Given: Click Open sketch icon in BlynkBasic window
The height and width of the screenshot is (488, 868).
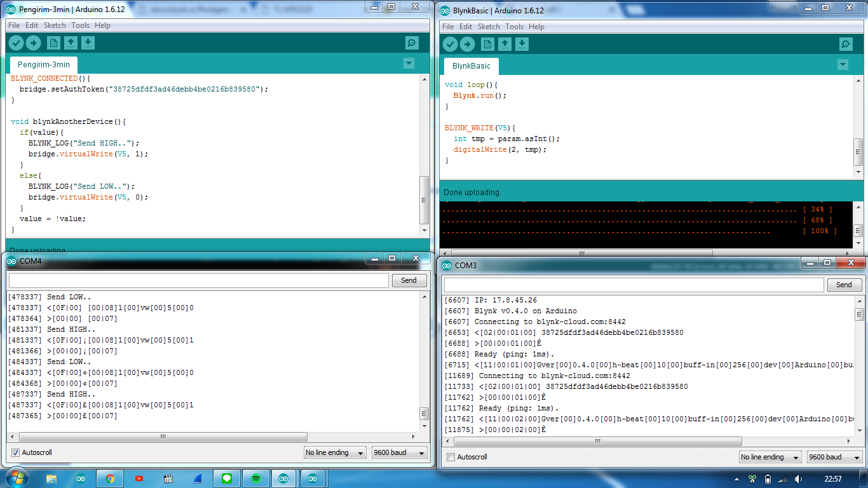Looking at the screenshot, I should pyautogui.click(x=505, y=44).
